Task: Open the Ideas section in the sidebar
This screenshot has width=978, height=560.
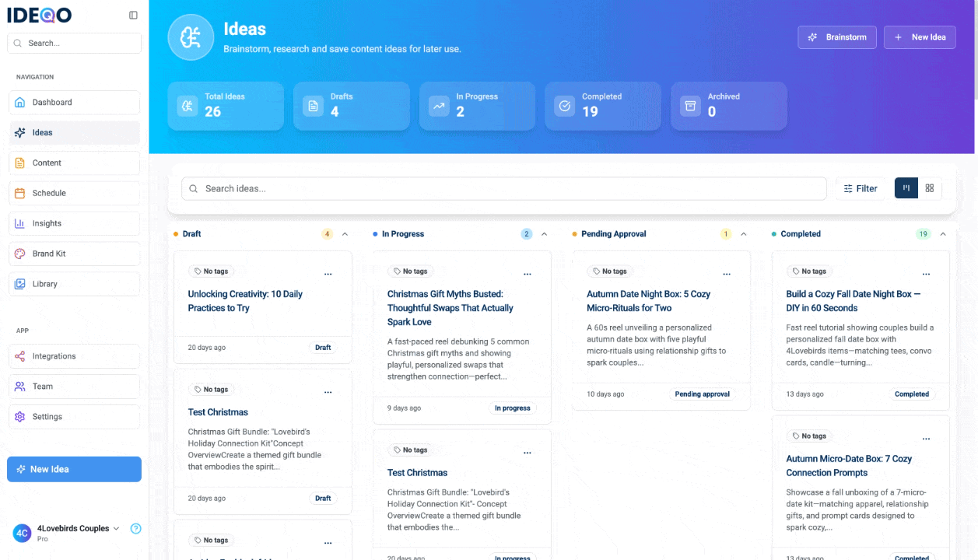Action: pyautogui.click(x=74, y=132)
